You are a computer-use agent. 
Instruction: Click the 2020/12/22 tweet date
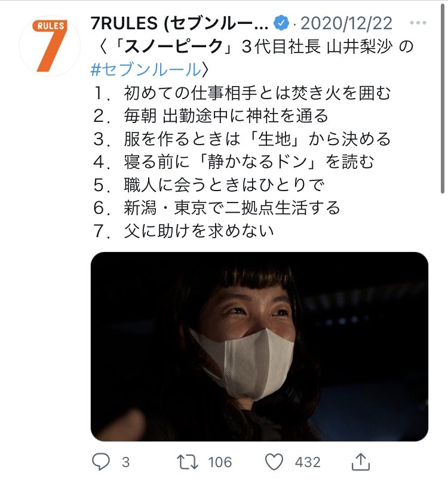[x=346, y=23]
